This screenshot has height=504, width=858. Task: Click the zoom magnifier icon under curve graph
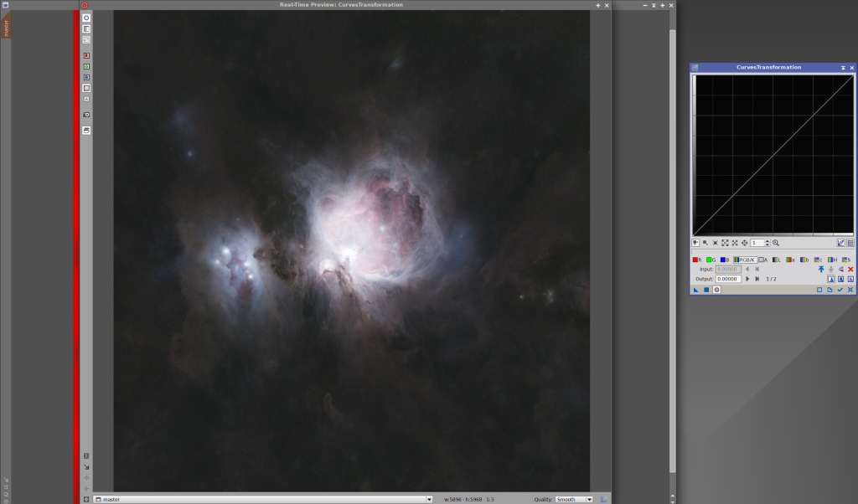[x=776, y=243]
